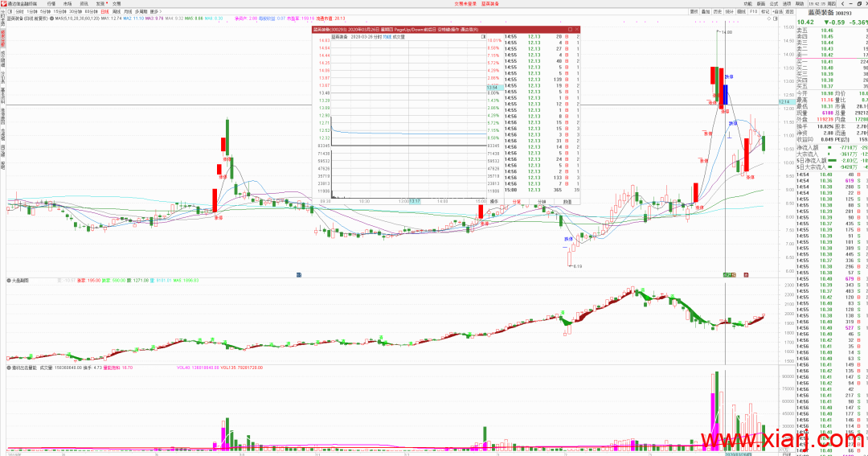
Task: Open the F10 company info button
Action: click(x=753, y=11)
